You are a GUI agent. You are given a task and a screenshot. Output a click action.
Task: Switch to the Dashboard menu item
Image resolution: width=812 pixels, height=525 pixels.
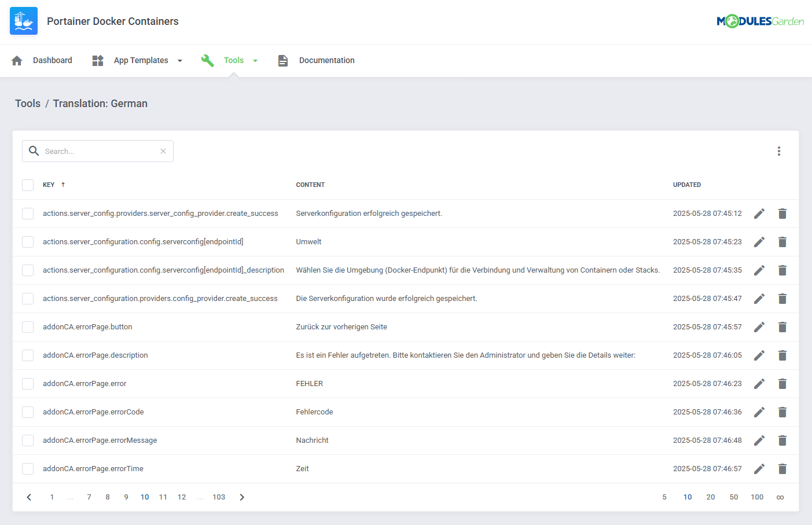click(52, 60)
